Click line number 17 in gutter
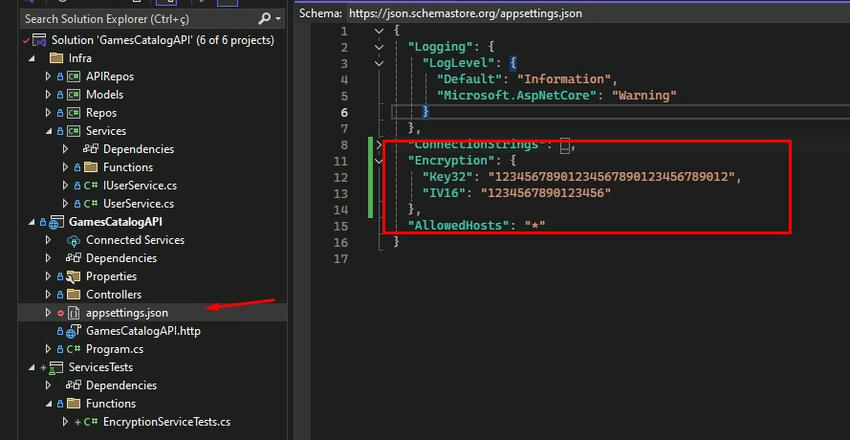The width and height of the screenshot is (850, 440). (341, 258)
